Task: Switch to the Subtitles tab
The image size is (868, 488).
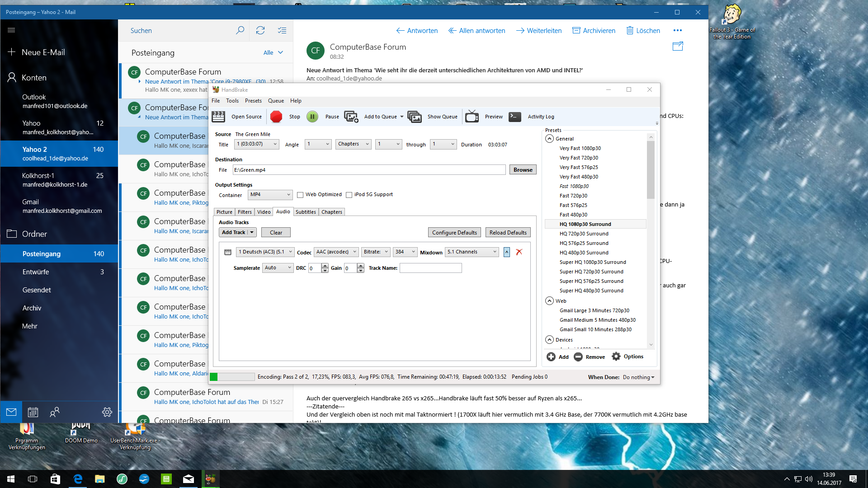Action: coord(306,212)
